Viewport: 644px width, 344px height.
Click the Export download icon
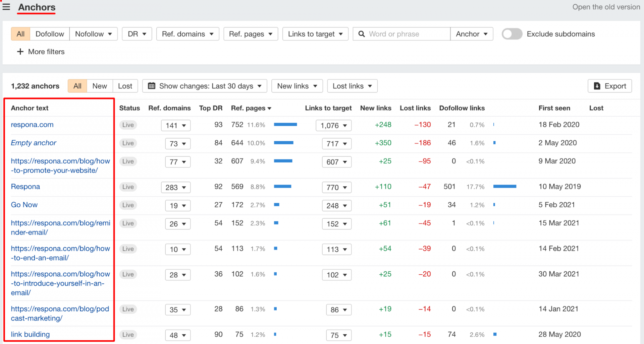597,86
